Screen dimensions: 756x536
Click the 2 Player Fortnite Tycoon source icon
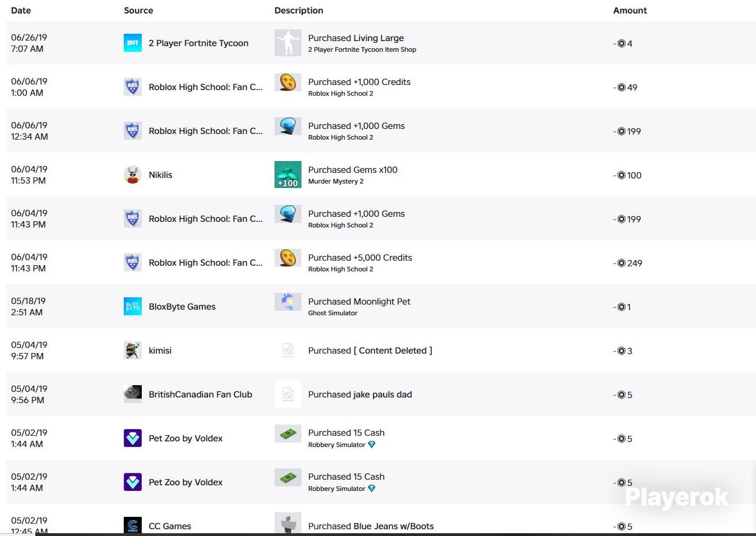coord(133,43)
